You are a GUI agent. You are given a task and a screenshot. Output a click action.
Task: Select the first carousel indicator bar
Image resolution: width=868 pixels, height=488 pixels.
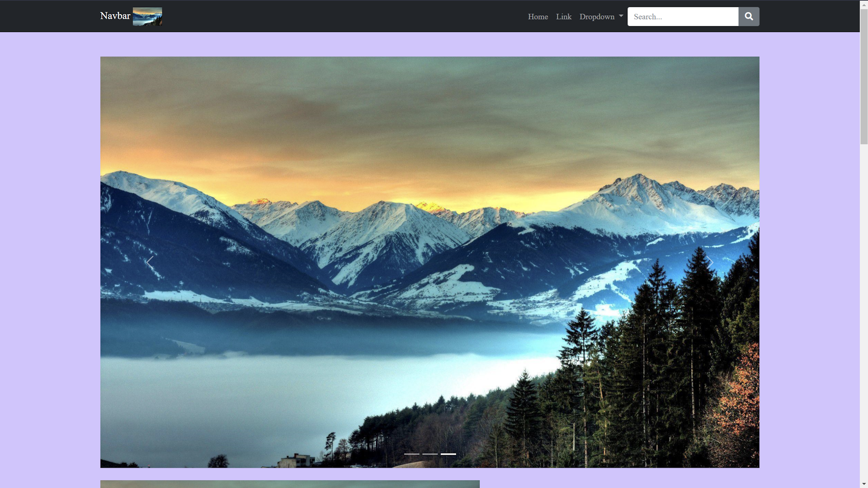pyautogui.click(x=411, y=454)
